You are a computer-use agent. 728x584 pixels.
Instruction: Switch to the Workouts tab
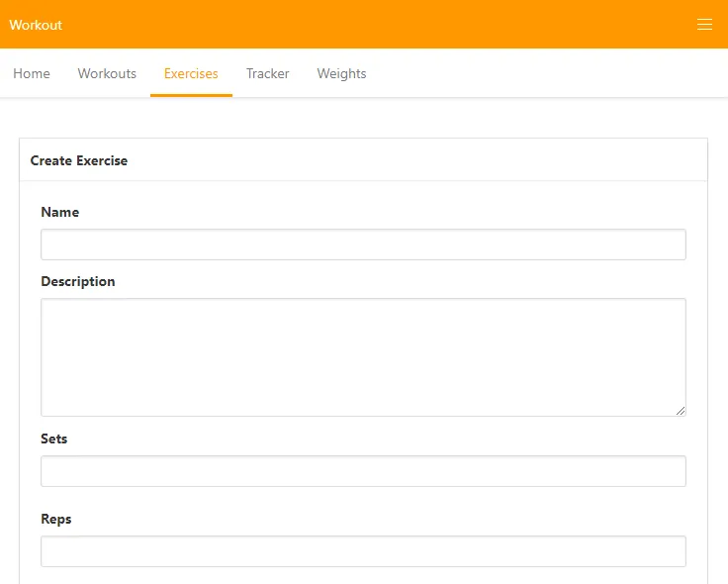[x=107, y=73]
